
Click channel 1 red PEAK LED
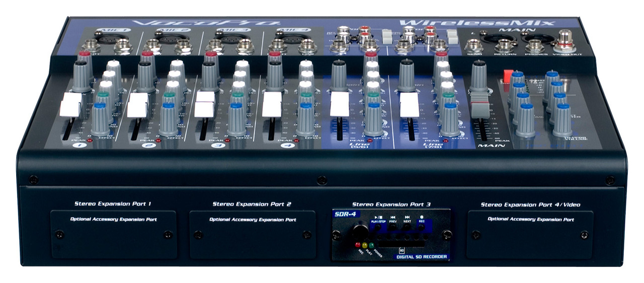coord(89,140)
